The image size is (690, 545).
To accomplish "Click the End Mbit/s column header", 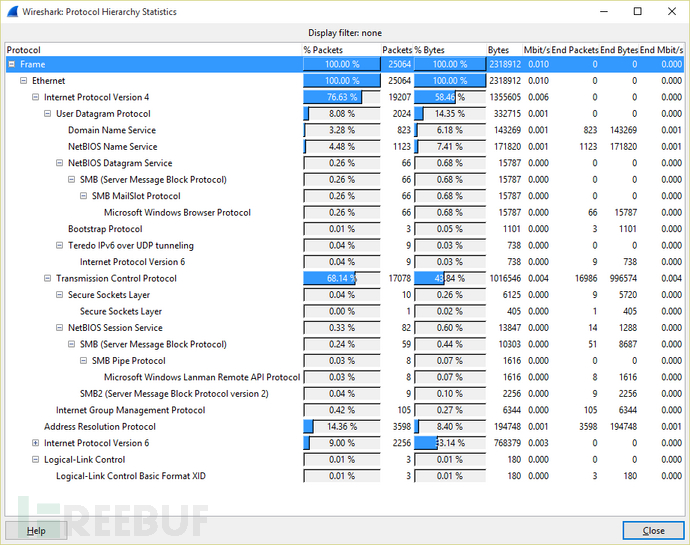I will [661, 50].
